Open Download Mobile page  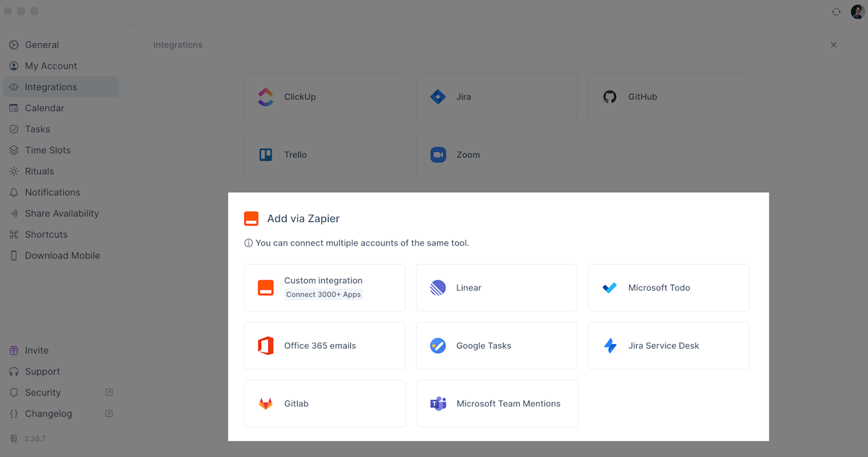coord(61,255)
